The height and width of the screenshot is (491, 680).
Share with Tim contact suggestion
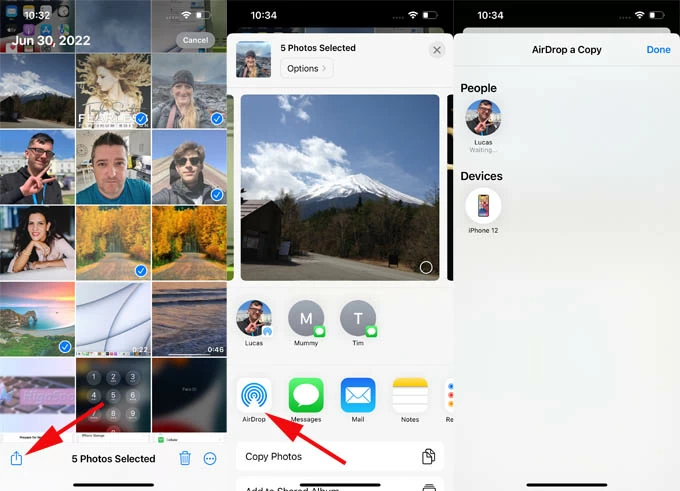coord(358,319)
